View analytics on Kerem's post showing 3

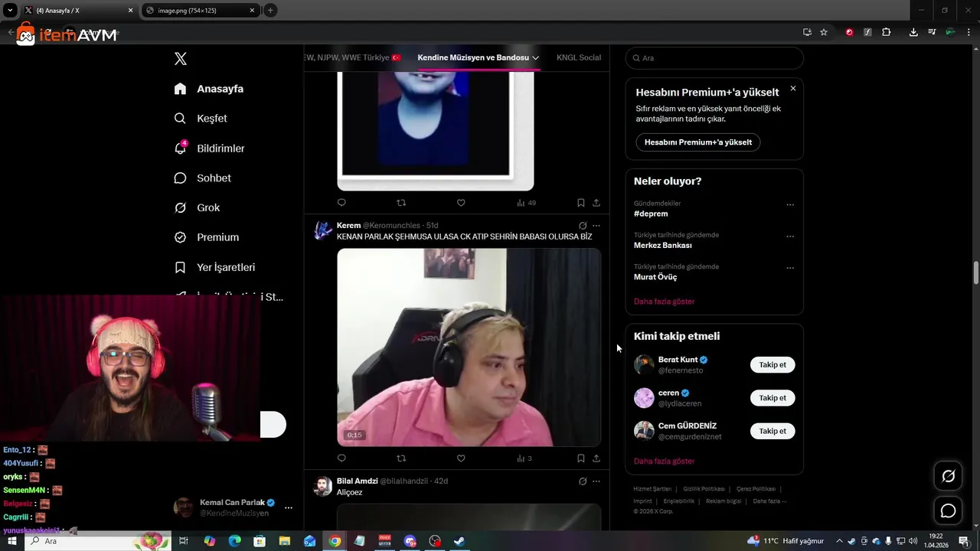pyautogui.click(x=524, y=458)
